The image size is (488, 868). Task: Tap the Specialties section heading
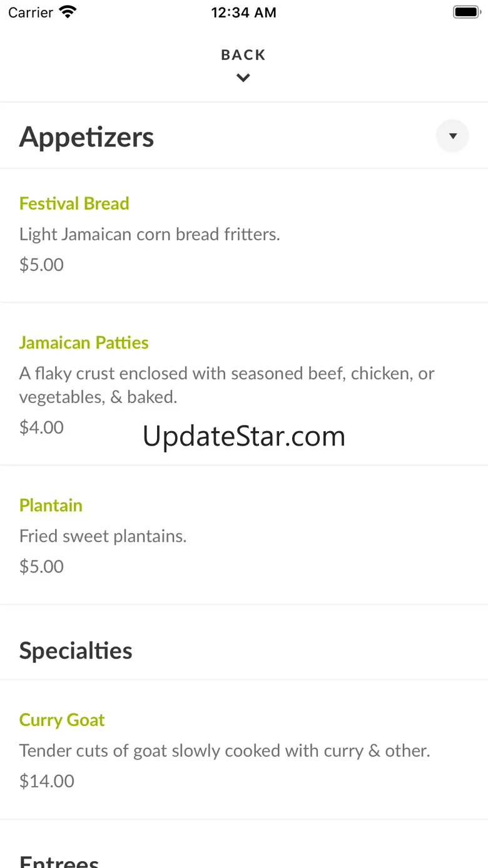click(76, 651)
